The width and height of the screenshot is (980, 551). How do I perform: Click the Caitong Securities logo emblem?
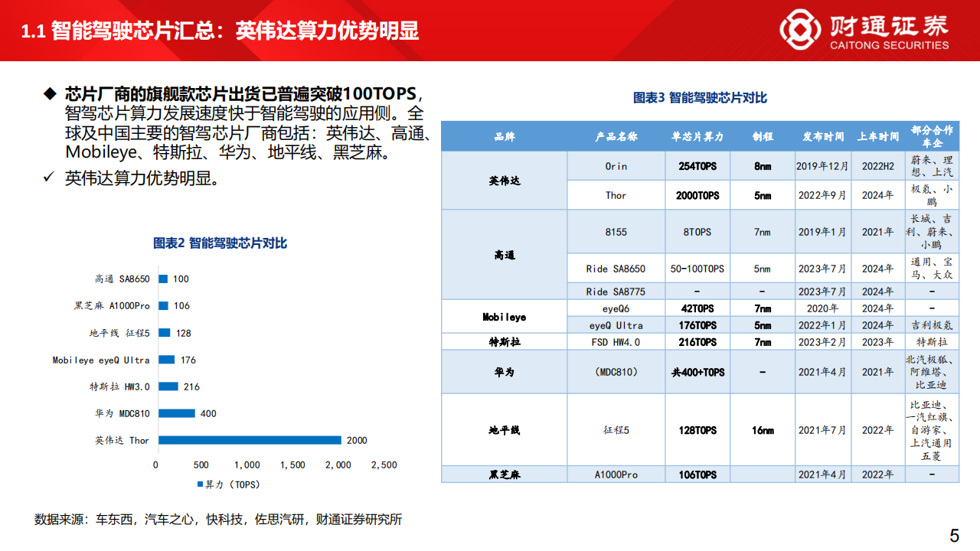click(x=801, y=31)
